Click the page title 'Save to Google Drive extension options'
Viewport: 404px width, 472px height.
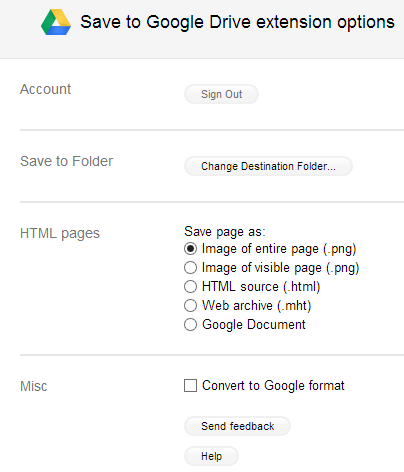(x=237, y=22)
